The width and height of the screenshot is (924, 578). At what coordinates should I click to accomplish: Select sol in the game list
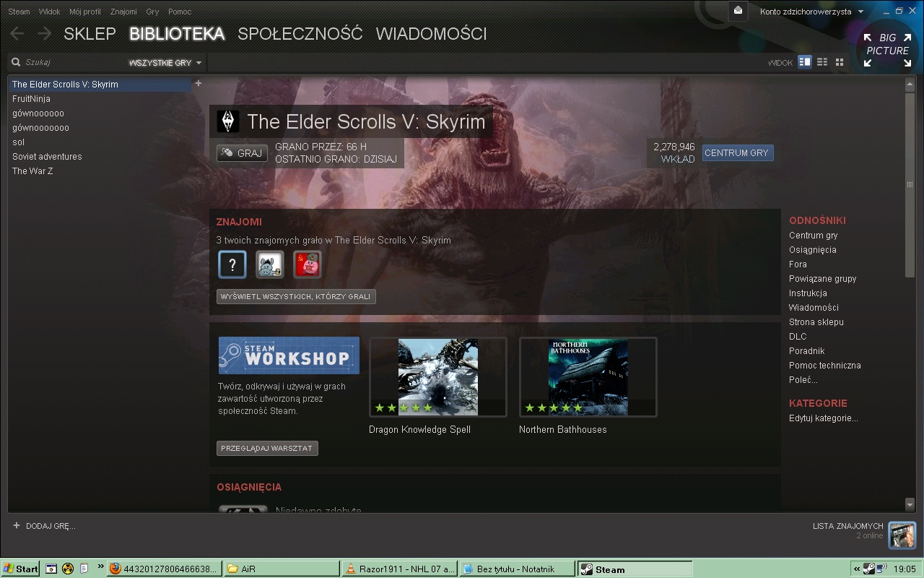pyautogui.click(x=100, y=142)
